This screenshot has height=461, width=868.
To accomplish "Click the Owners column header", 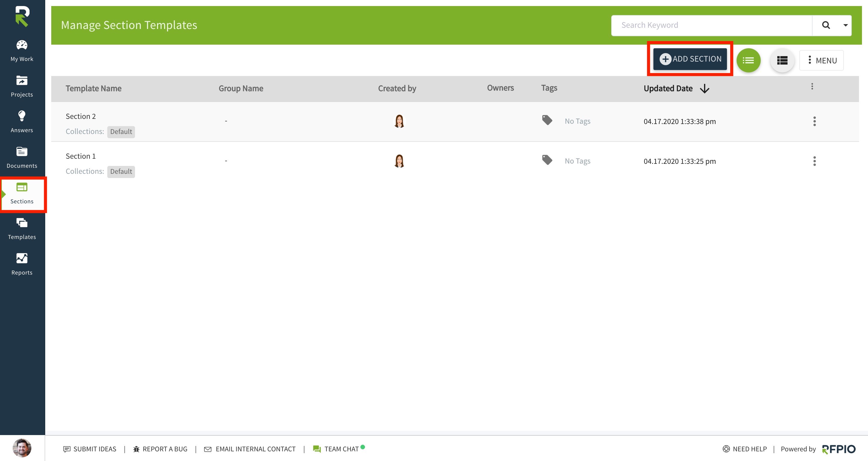I will coord(500,88).
